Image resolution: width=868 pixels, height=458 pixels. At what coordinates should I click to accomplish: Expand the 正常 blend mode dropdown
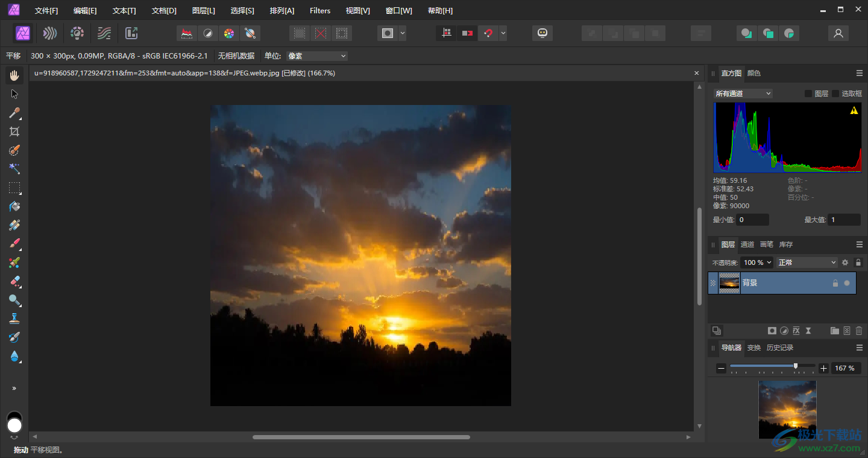pyautogui.click(x=807, y=262)
